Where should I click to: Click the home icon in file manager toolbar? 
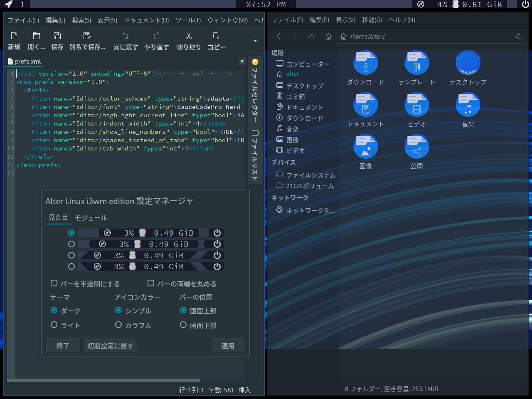point(328,37)
